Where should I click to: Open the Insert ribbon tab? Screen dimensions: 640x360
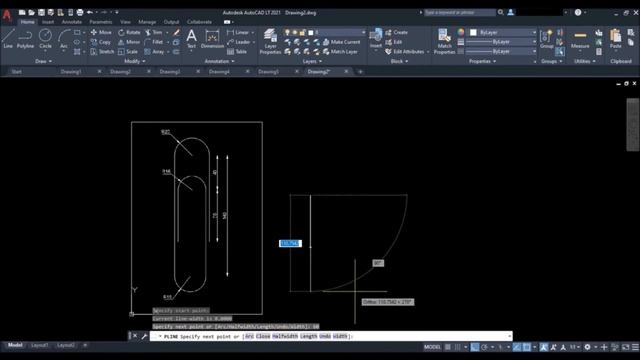tap(48, 22)
